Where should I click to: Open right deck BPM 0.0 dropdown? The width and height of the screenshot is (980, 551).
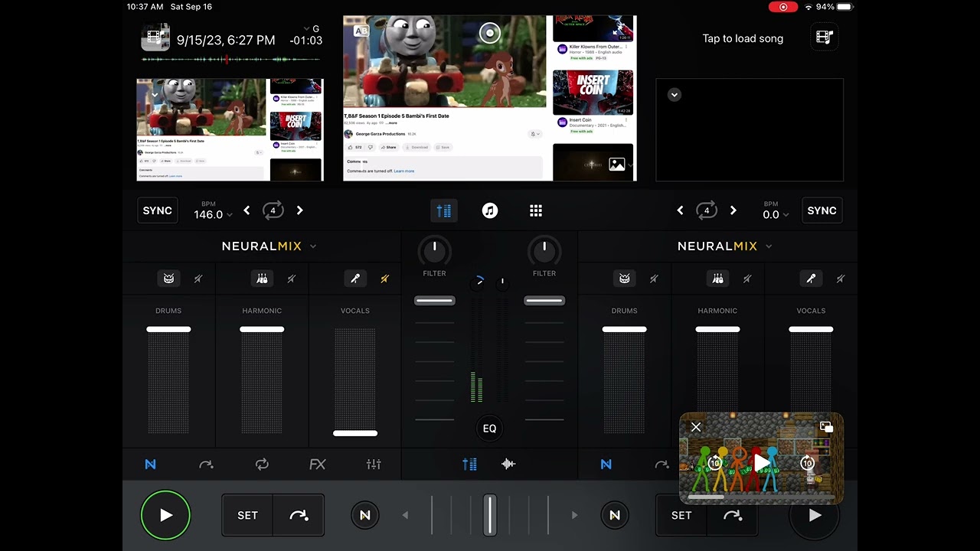click(776, 211)
